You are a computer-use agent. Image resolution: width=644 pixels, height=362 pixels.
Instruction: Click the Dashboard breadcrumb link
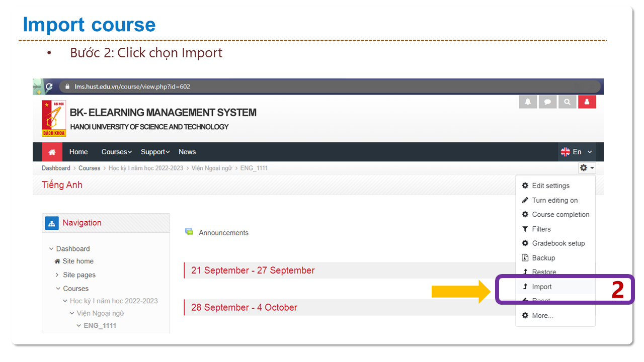[56, 168]
